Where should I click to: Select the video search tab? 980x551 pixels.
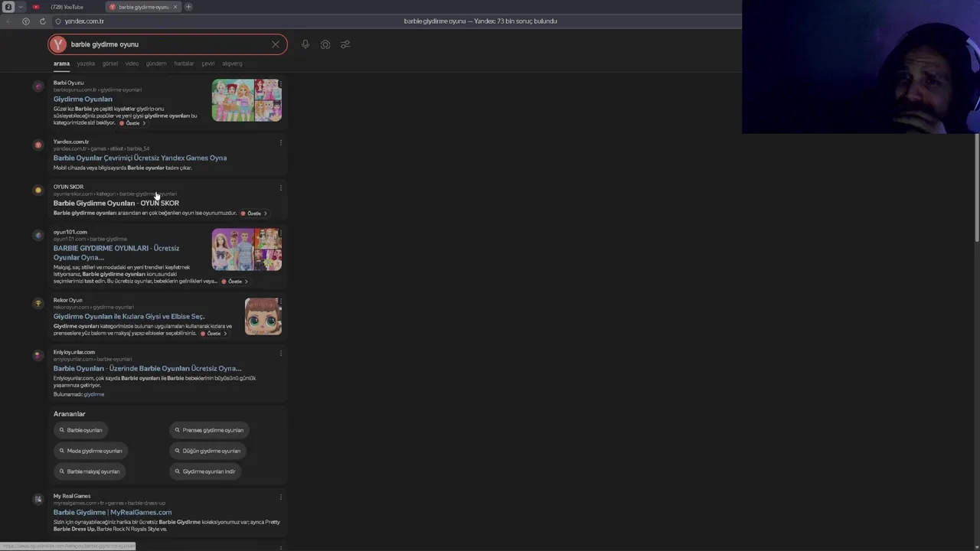132,64
